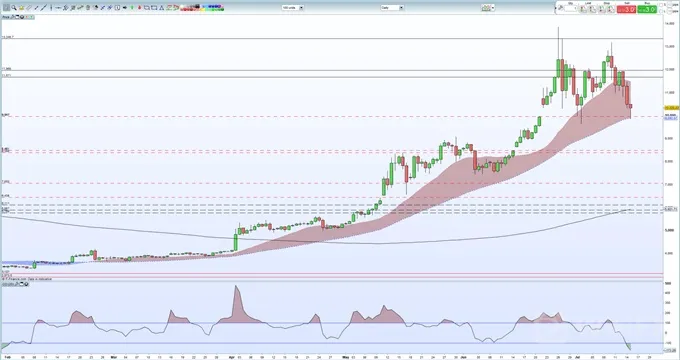Select the triangle drawing tool
The width and height of the screenshot is (680, 360).
point(161,8)
